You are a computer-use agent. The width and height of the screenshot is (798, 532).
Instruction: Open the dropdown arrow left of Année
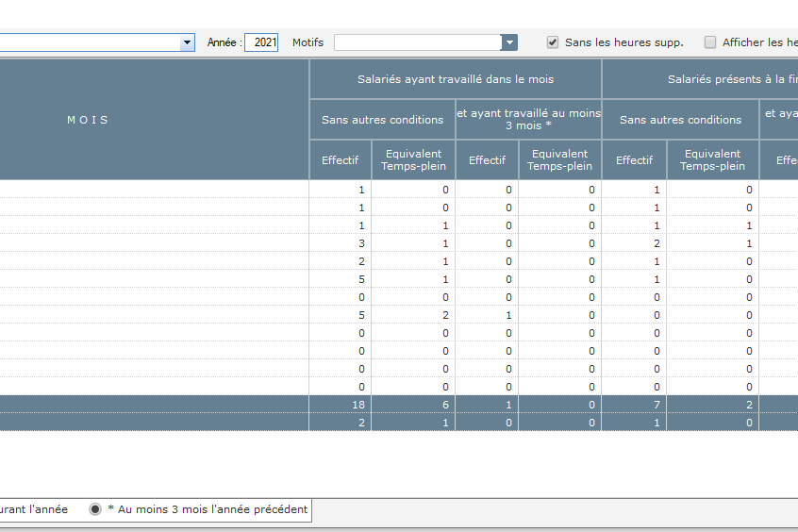pyautogui.click(x=187, y=42)
